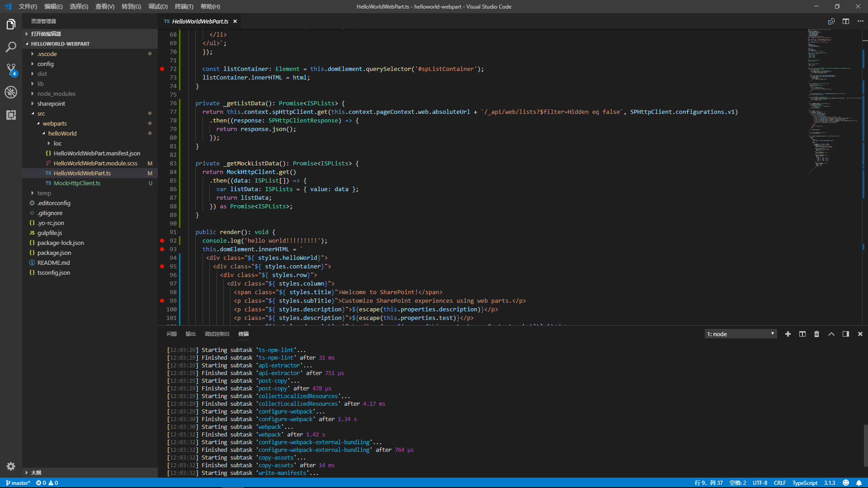Click the Manage gear icon

click(x=11, y=466)
